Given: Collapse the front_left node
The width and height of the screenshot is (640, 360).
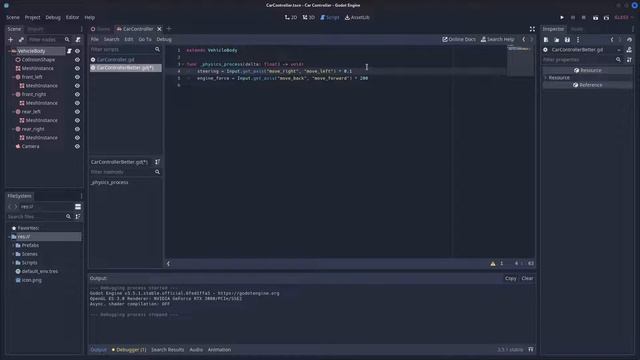Looking at the screenshot, I should click(13, 77).
